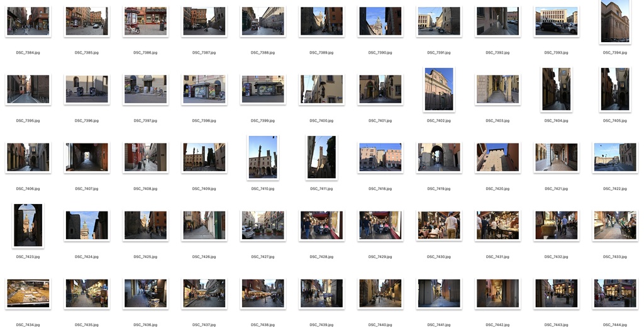Choose the DSC_7397.jpg thumbnail

coord(145,89)
